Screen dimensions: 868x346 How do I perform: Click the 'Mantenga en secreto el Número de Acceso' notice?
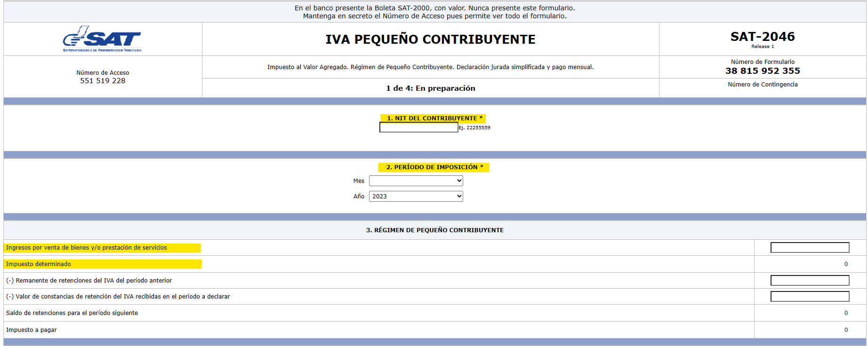click(x=435, y=16)
